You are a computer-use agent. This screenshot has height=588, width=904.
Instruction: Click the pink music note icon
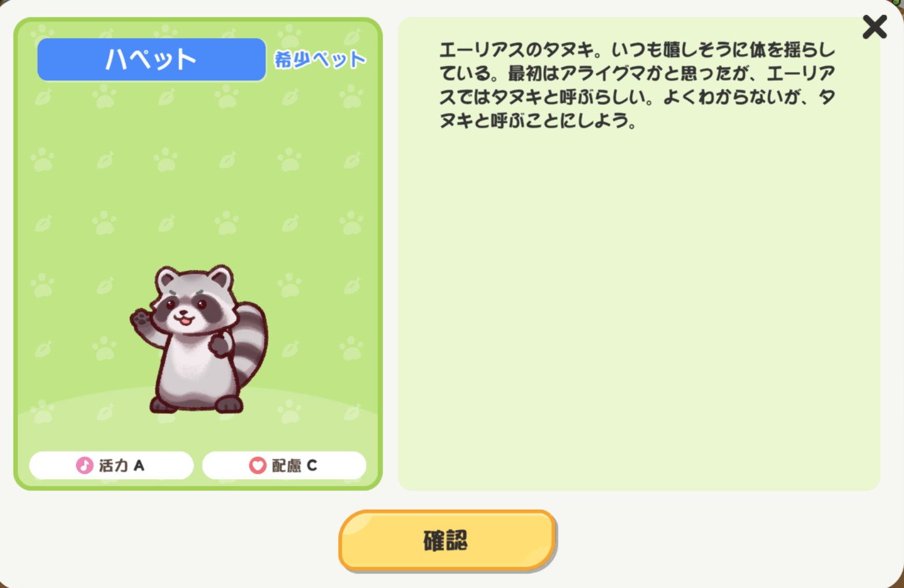pos(85,465)
